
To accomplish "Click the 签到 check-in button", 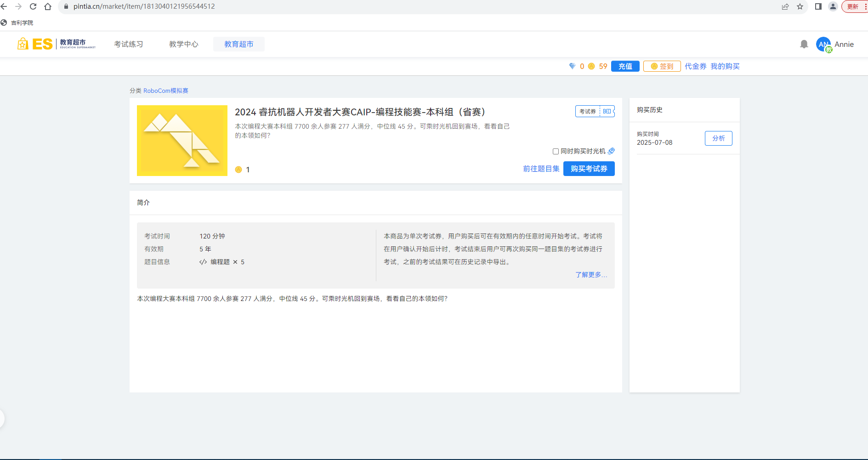I will coord(662,66).
